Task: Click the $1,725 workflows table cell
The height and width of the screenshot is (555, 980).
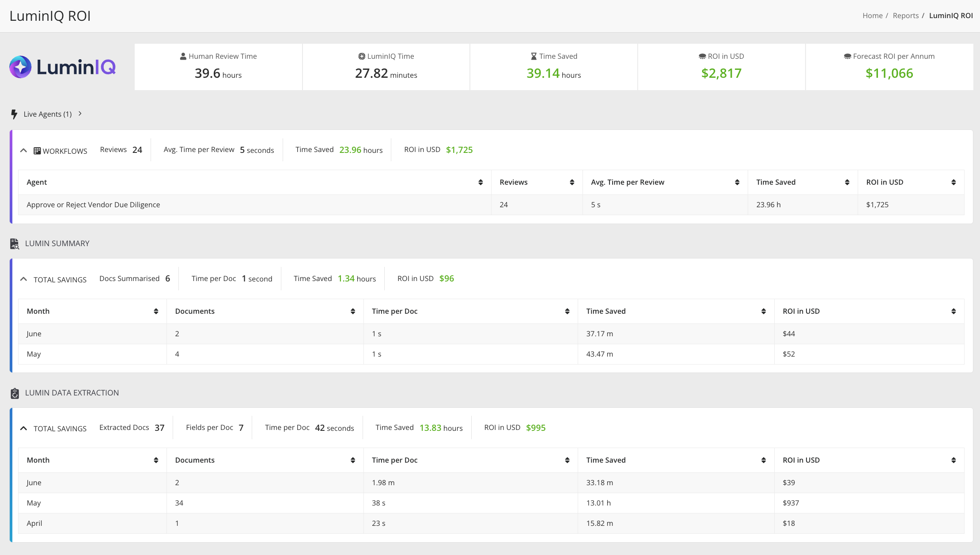Action: click(x=911, y=205)
